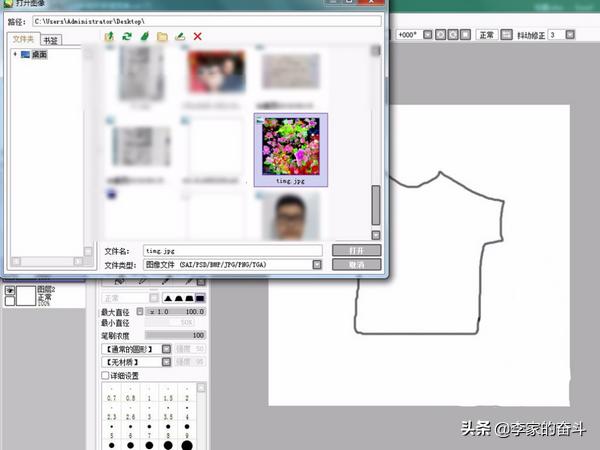Switch to the 文件夹 tab
The image size is (600, 450).
click(23, 39)
